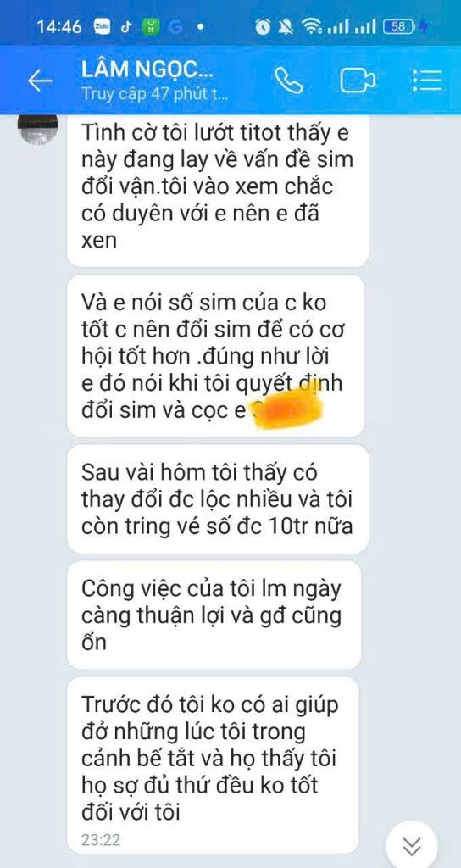
Task: Select the message starting 'Tình cờ tôi lướt'
Action: (x=218, y=191)
